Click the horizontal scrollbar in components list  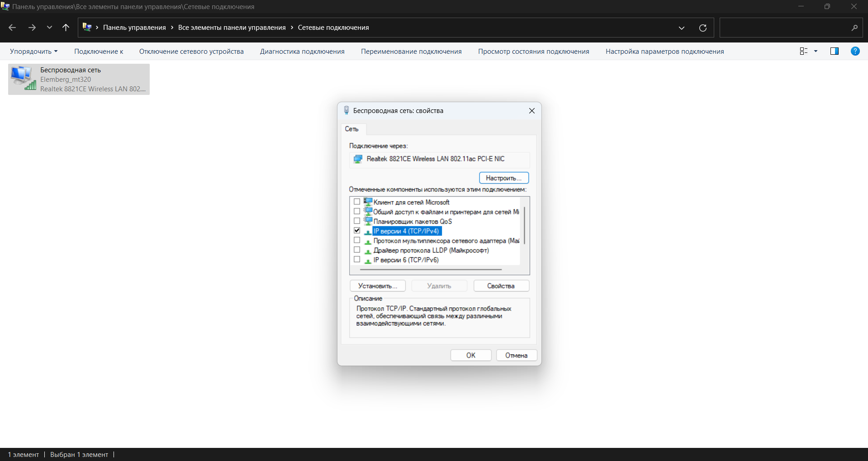pos(431,269)
